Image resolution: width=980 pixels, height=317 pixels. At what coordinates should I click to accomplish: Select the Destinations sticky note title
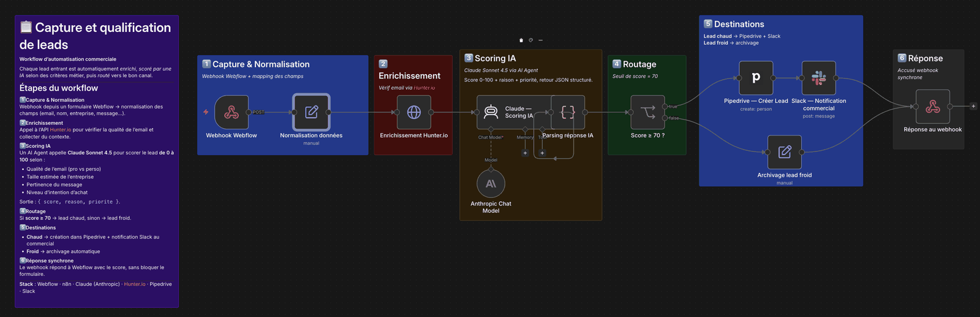734,24
